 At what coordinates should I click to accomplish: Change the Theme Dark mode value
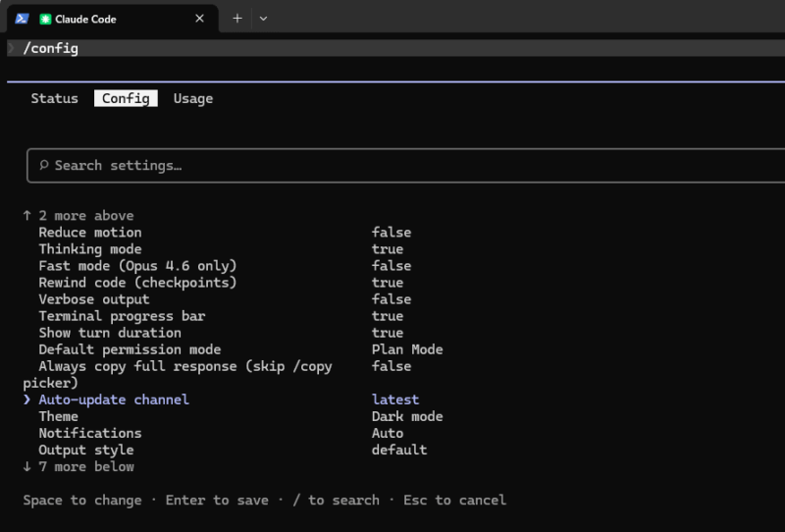click(x=407, y=416)
